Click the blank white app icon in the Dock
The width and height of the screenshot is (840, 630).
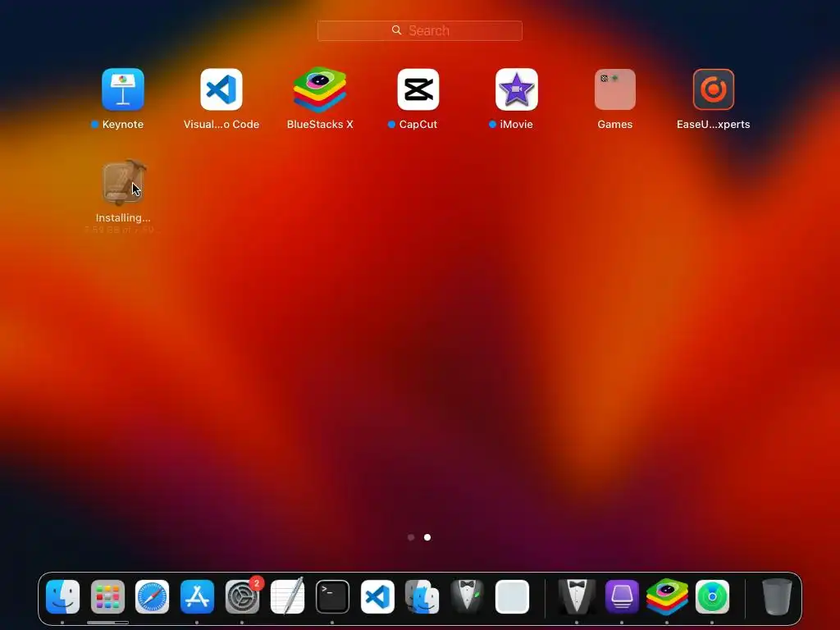pyautogui.click(x=512, y=596)
